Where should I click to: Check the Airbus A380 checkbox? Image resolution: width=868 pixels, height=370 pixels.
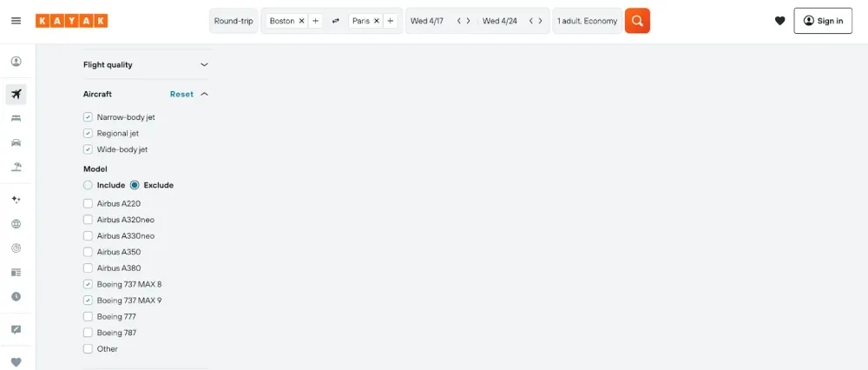point(88,268)
